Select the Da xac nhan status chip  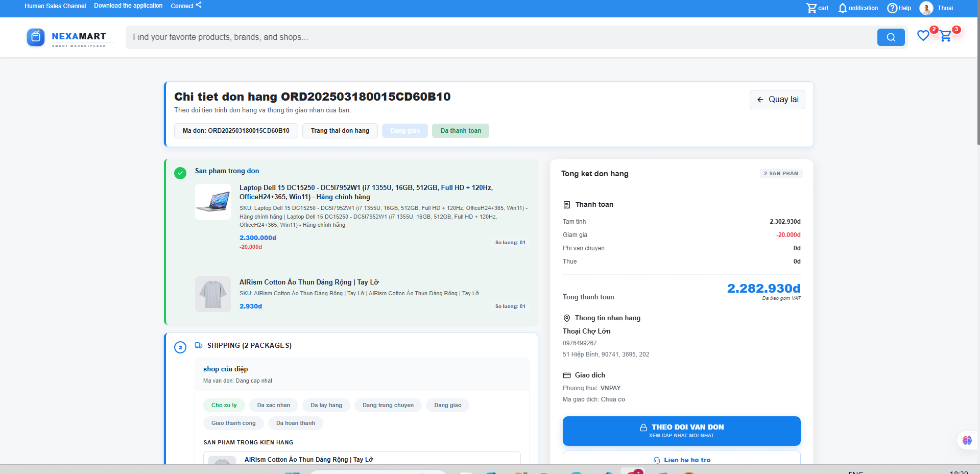click(x=274, y=406)
